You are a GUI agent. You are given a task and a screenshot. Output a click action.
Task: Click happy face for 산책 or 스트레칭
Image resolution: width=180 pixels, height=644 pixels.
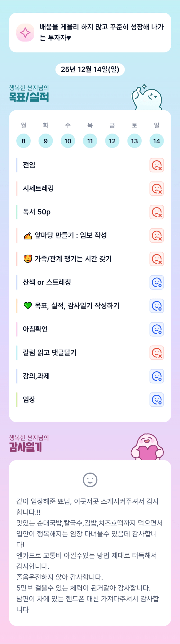click(156, 283)
